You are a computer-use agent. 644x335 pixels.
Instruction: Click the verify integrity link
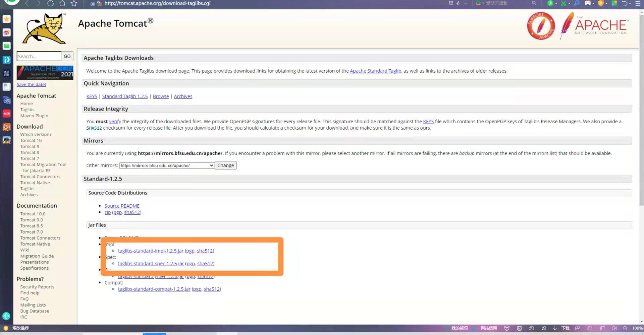pos(115,122)
